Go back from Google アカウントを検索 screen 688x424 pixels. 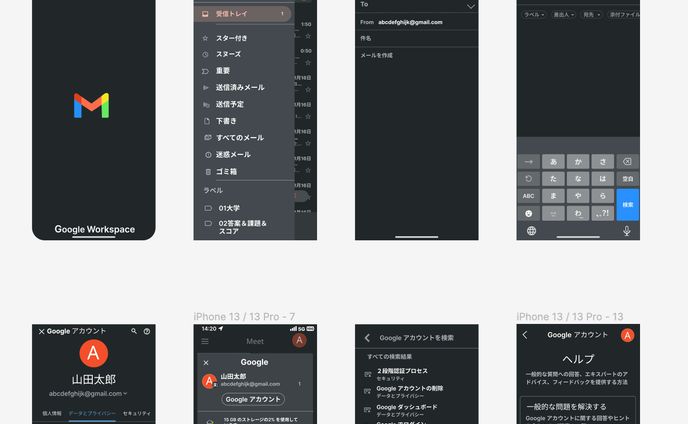click(367, 338)
